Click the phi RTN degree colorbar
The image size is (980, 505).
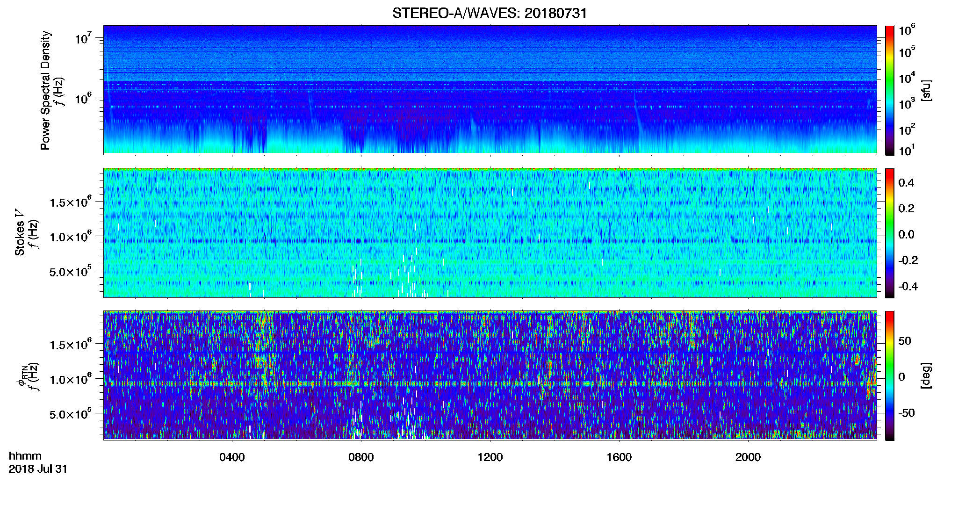(890, 375)
